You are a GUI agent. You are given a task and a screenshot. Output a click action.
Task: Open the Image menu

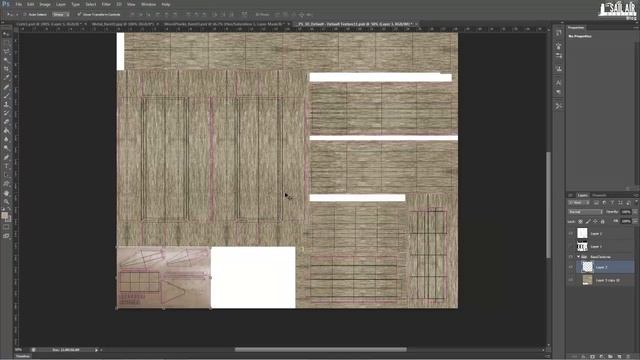(45, 4)
